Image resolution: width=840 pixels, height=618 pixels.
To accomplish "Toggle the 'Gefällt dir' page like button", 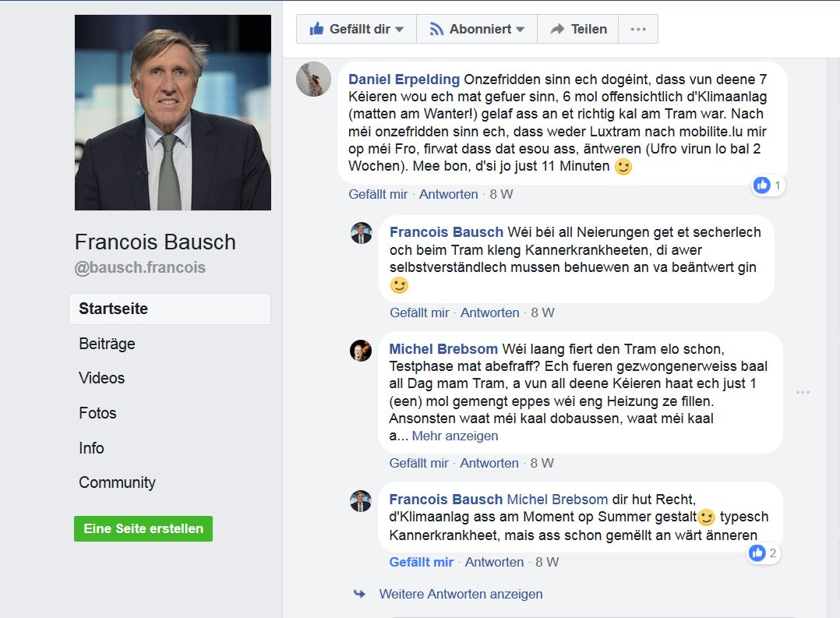I will tap(356, 29).
